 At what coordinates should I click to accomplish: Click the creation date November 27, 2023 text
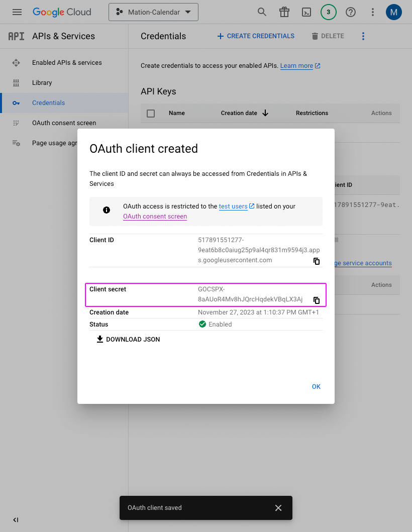pos(259,312)
